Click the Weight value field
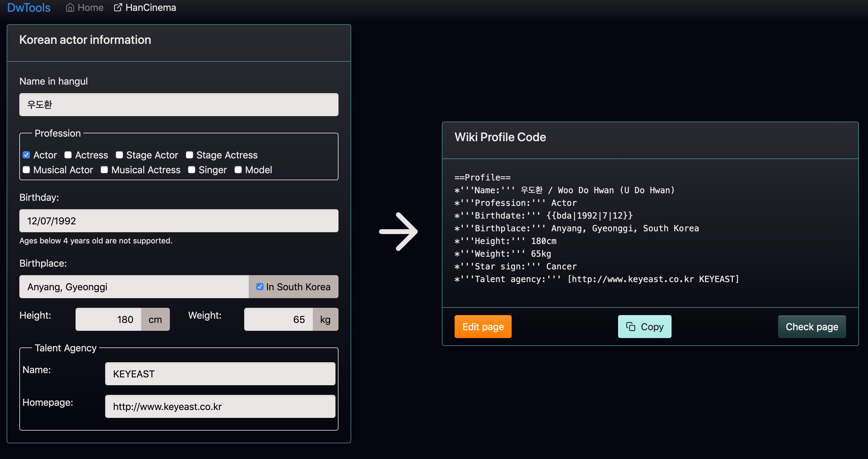This screenshot has width=868, height=459. tap(279, 319)
